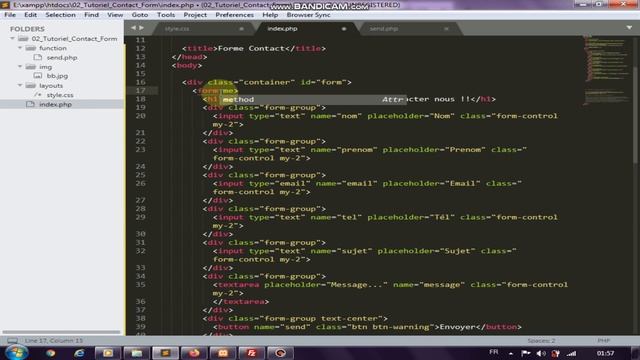Image resolution: width=640 pixels, height=360 pixels.
Task: Open the Goto menu
Action: 140,15
